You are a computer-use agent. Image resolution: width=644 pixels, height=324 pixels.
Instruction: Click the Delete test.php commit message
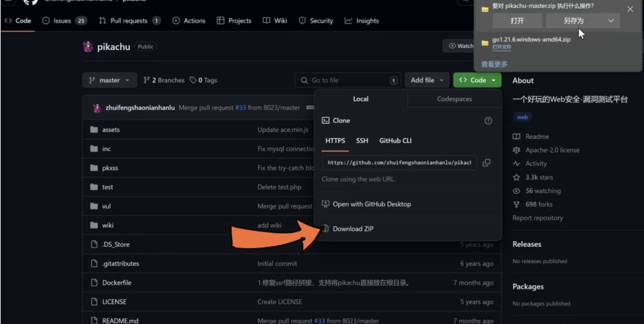[279, 187]
